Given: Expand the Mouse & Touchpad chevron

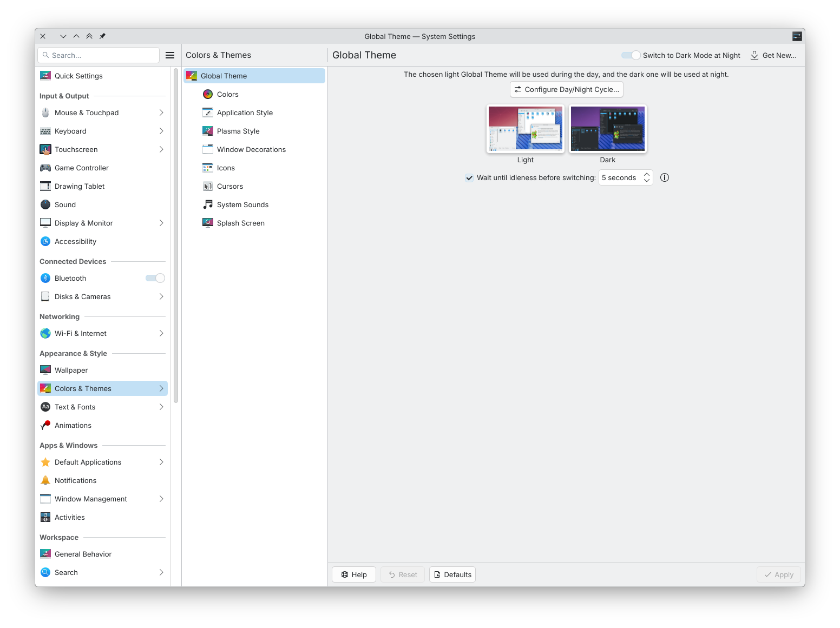Looking at the screenshot, I should [161, 113].
